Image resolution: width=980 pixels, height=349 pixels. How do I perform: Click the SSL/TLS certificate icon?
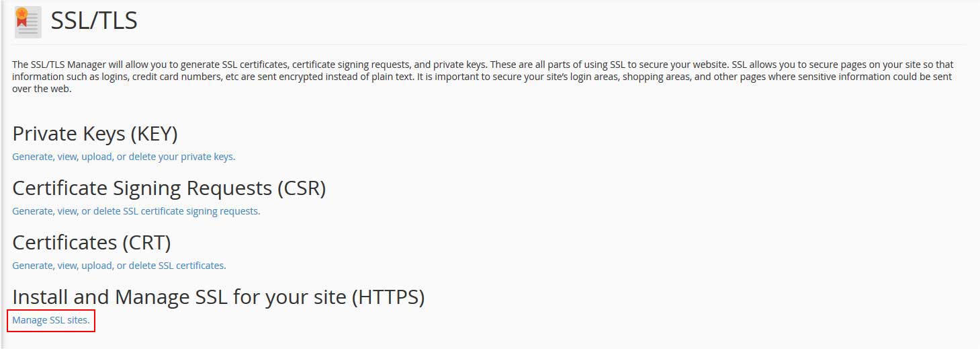point(28,22)
